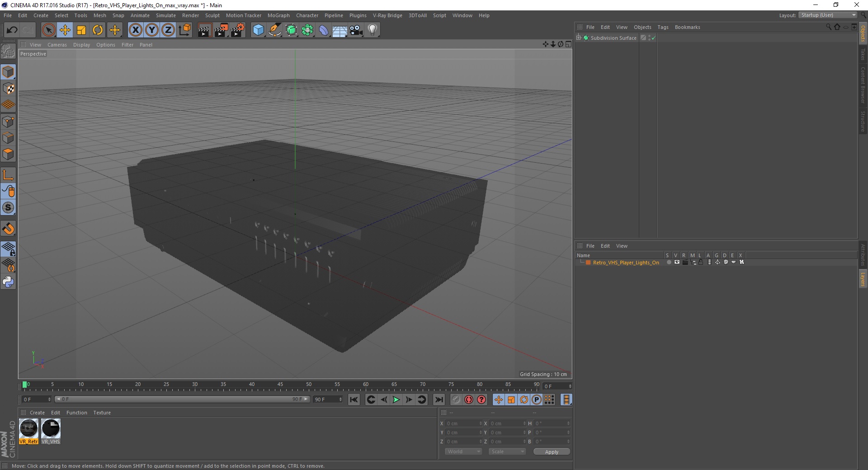The width and height of the screenshot is (868, 470).
Task: Open the deformer bend icon
Action: tap(324, 30)
